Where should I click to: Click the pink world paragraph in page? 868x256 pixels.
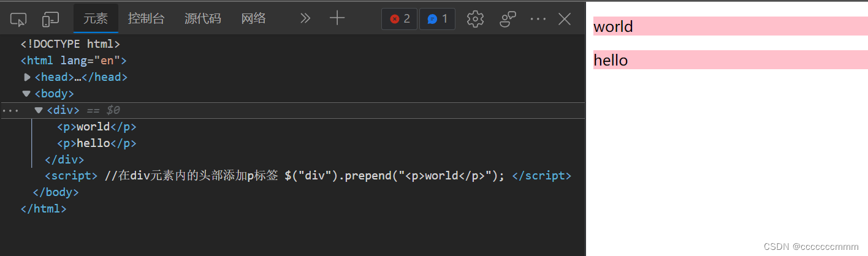731,26
